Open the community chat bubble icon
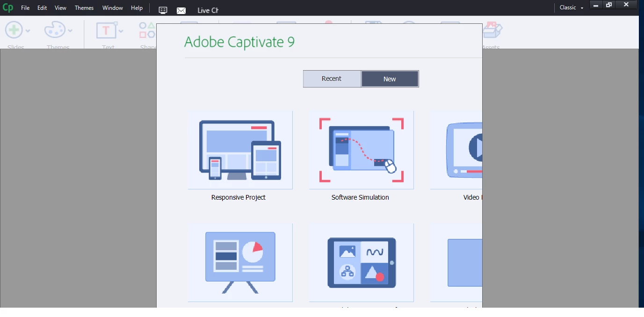This screenshot has width=644, height=317. point(163,10)
